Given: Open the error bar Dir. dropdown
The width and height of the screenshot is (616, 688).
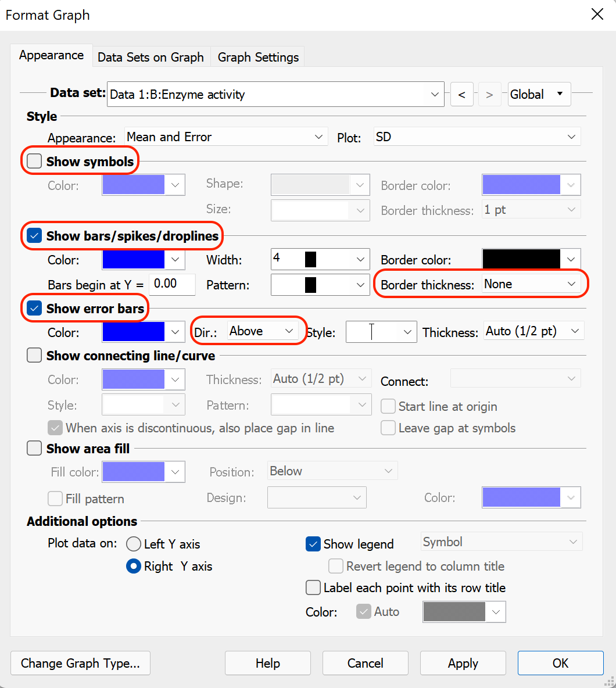Looking at the screenshot, I should click(x=261, y=331).
